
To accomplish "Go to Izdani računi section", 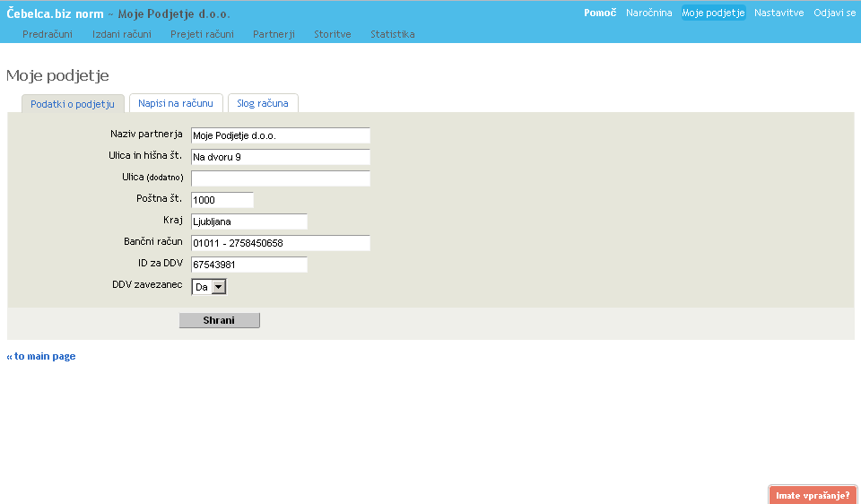I will (x=121, y=34).
